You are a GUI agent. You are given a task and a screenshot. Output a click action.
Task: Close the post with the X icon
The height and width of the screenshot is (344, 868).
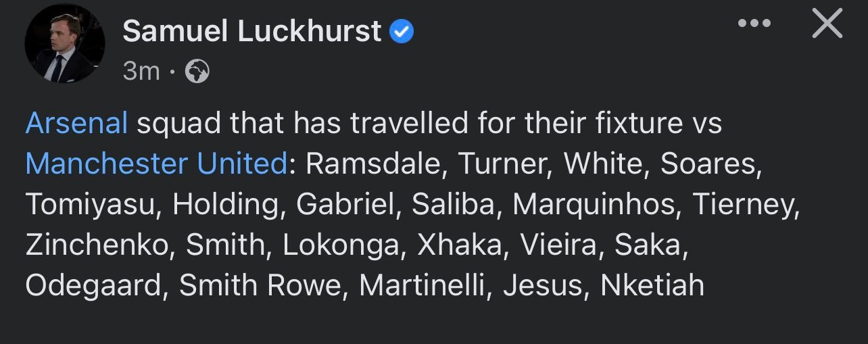coord(826,24)
